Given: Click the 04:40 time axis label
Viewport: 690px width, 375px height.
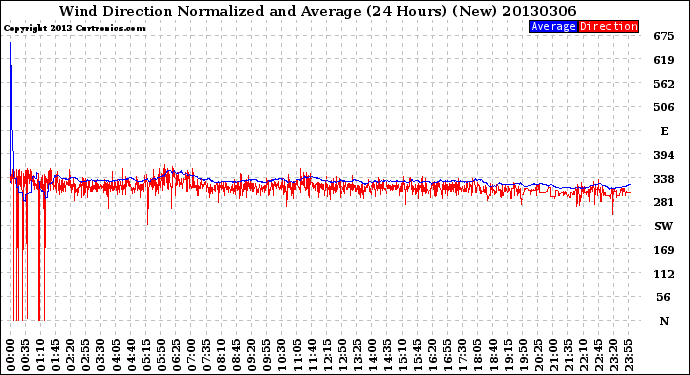Looking at the screenshot, I should [x=131, y=355].
